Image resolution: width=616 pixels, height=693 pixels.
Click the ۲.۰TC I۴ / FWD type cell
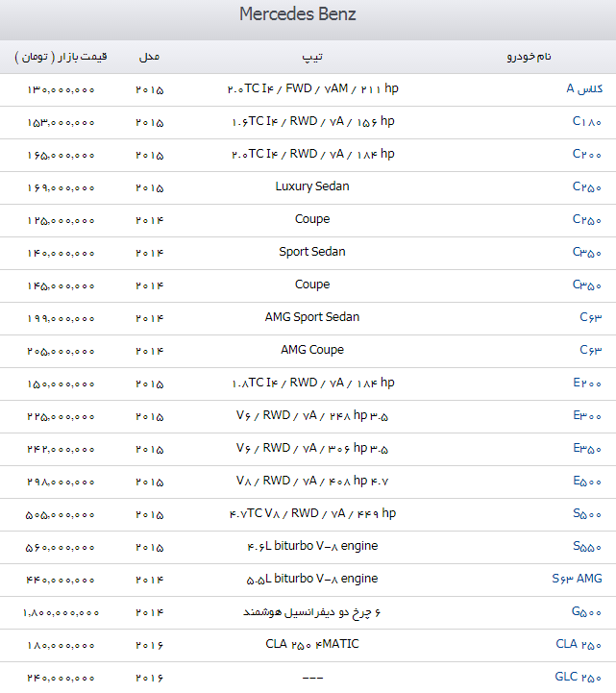pyautogui.click(x=313, y=88)
